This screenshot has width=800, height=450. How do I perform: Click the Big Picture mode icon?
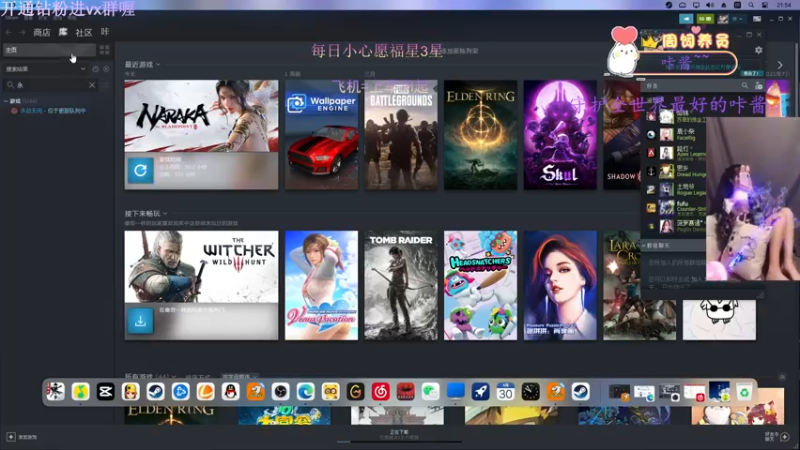(757, 19)
